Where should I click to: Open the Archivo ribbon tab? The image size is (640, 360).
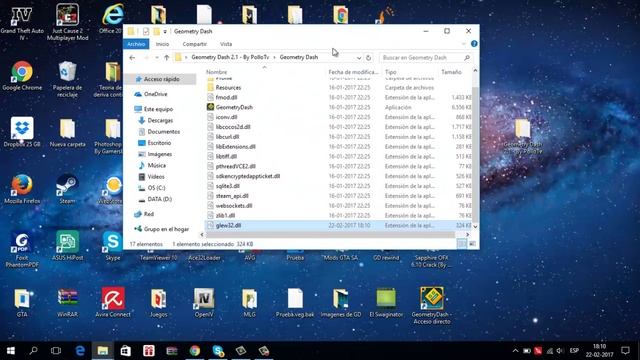tap(136, 44)
